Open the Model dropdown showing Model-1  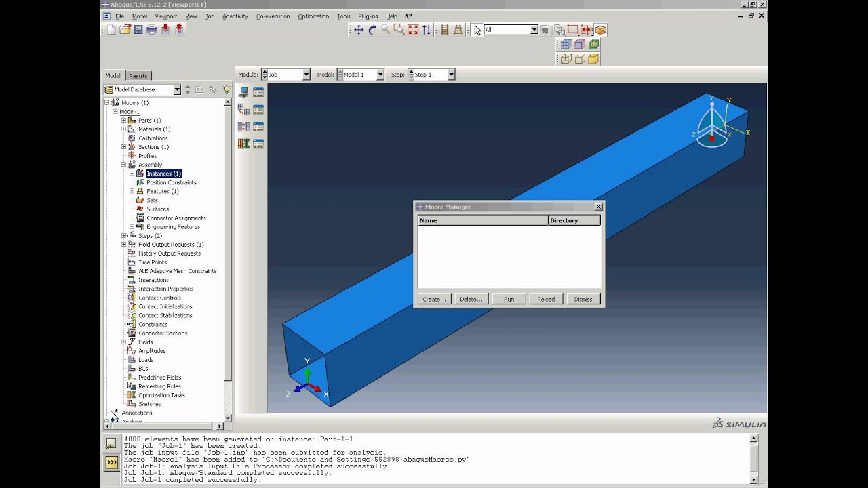coord(380,75)
